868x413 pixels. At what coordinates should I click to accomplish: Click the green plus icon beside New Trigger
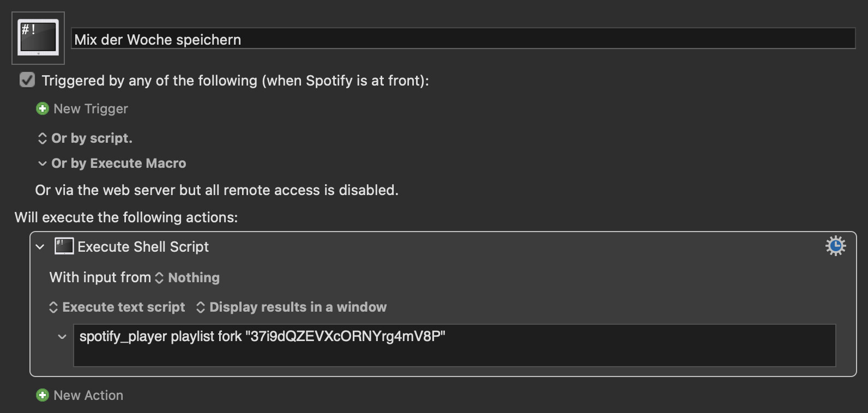point(43,108)
